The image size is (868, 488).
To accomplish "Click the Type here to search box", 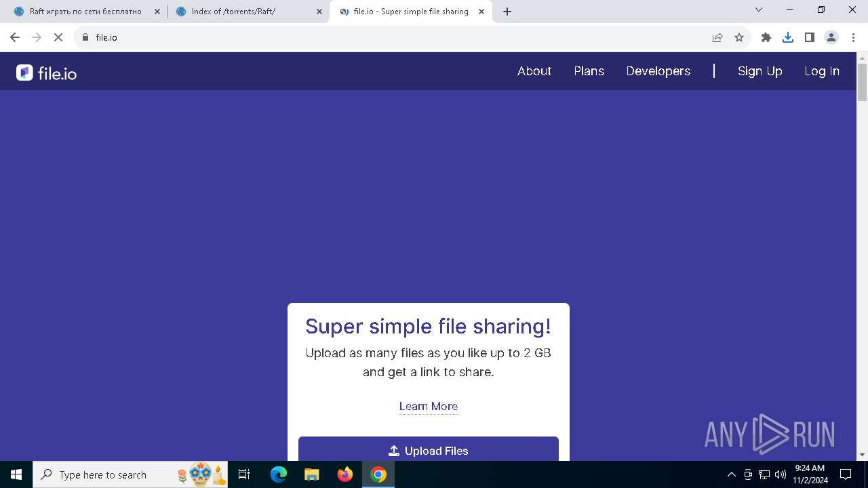I will 132,474.
